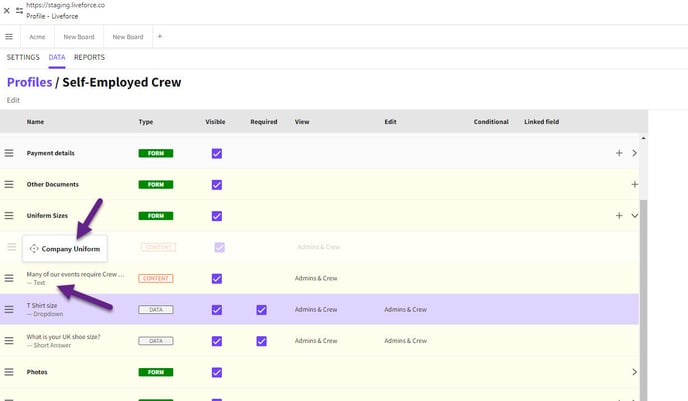Switch to DATA tab
Image resolution: width=688 pixels, height=401 pixels.
(x=57, y=57)
